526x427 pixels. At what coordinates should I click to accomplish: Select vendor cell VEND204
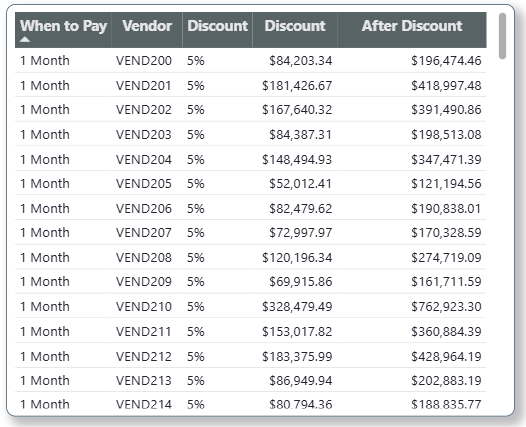point(144,159)
